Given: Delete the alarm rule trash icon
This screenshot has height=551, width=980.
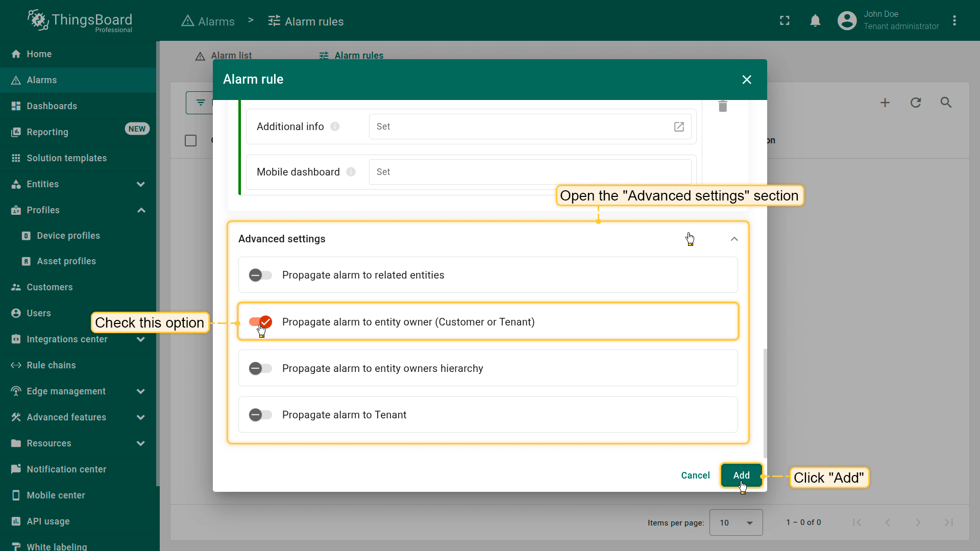Looking at the screenshot, I should pos(723,106).
